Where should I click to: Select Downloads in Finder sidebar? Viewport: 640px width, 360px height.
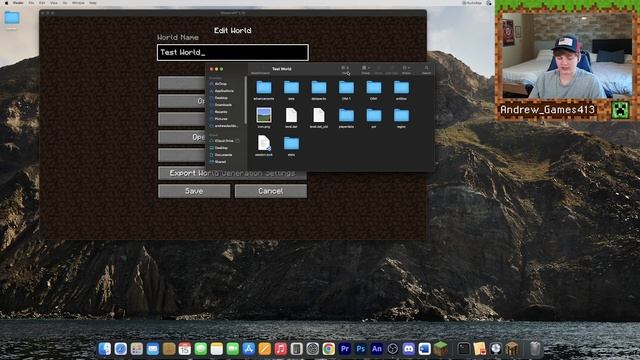pos(223,104)
